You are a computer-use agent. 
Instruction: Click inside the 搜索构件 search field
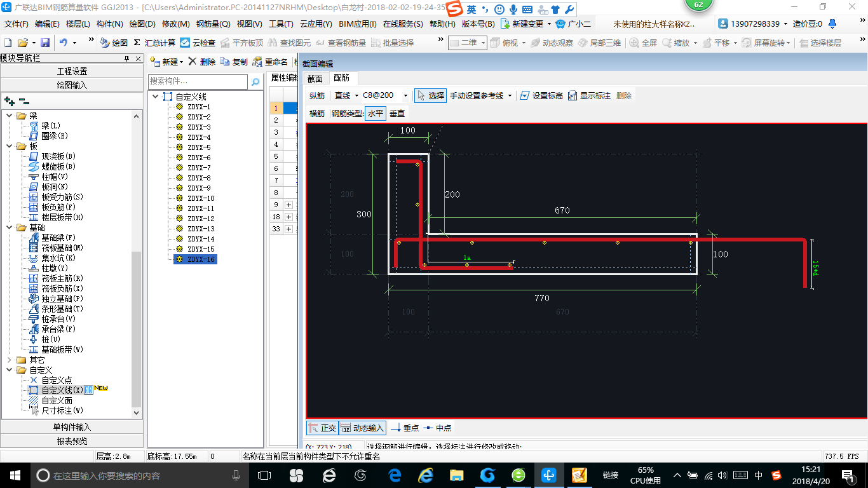coord(198,82)
